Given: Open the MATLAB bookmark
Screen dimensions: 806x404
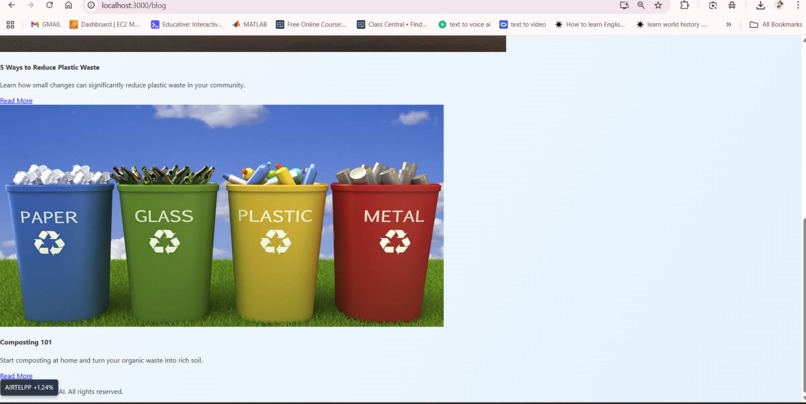Looking at the screenshot, I should 250,24.
